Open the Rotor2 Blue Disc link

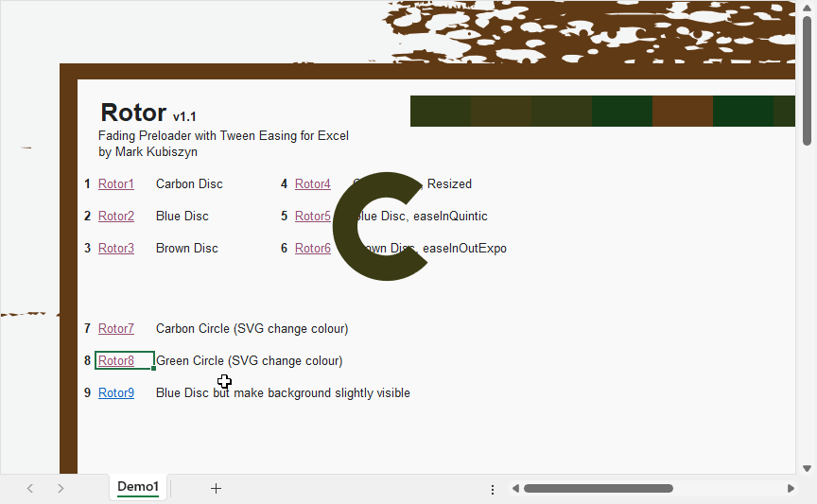[x=116, y=217]
